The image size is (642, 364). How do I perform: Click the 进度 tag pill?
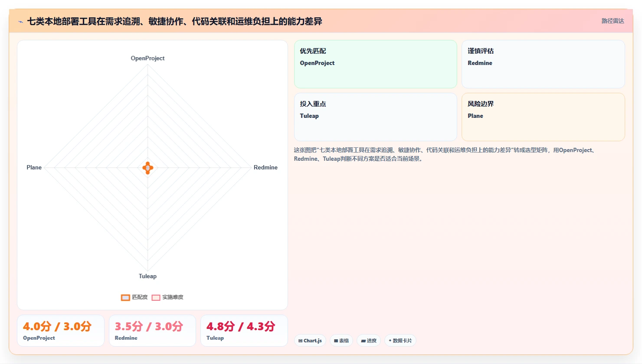pyautogui.click(x=369, y=341)
